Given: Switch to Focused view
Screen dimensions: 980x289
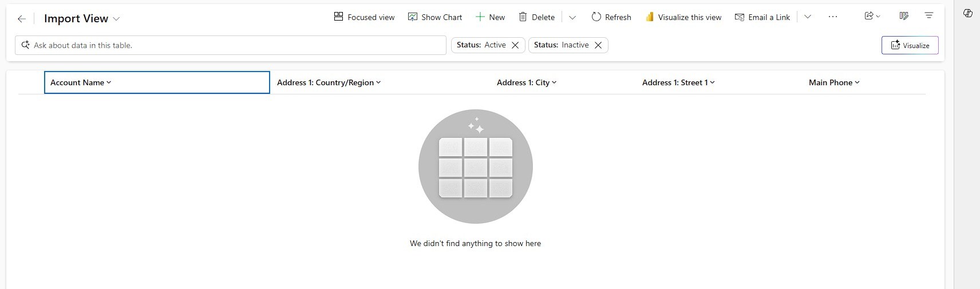Looking at the screenshot, I should point(364,17).
